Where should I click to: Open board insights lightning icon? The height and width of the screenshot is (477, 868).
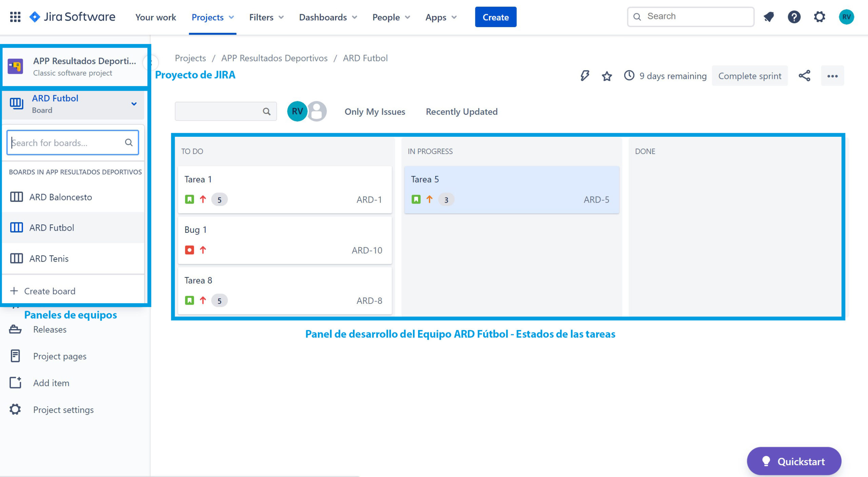tap(585, 76)
